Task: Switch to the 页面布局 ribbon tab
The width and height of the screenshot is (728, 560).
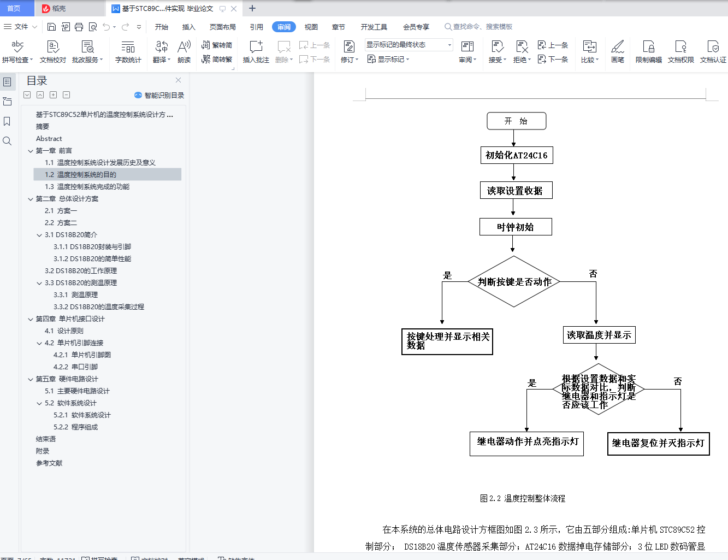Action: pyautogui.click(x=223, y=27)
